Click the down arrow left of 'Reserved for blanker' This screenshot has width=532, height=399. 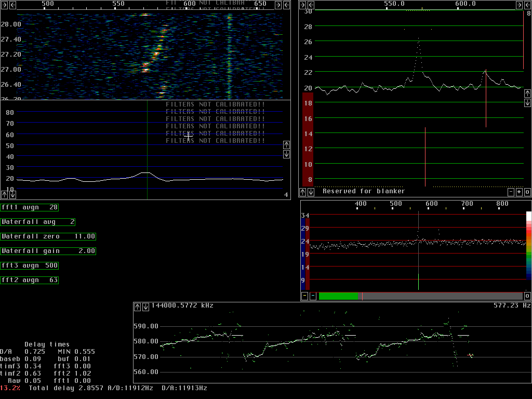pyautogui.click(x=311, y=192)
